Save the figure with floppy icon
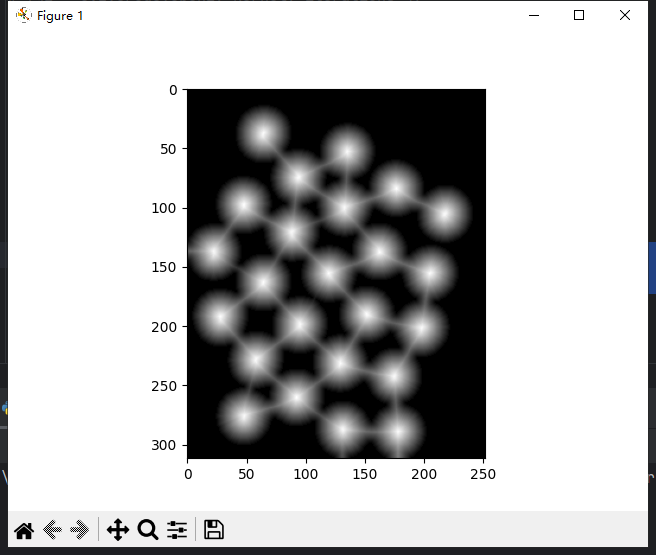 (x=214, y=529)
